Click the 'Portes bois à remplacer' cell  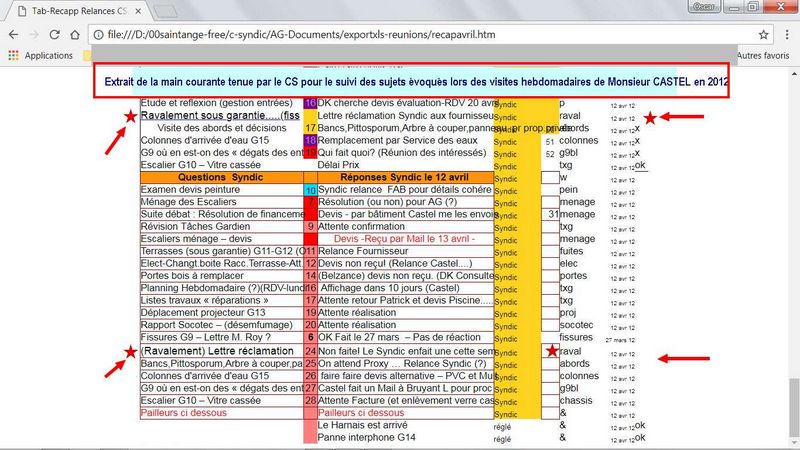pyautogui.click(x=221, y=276)
